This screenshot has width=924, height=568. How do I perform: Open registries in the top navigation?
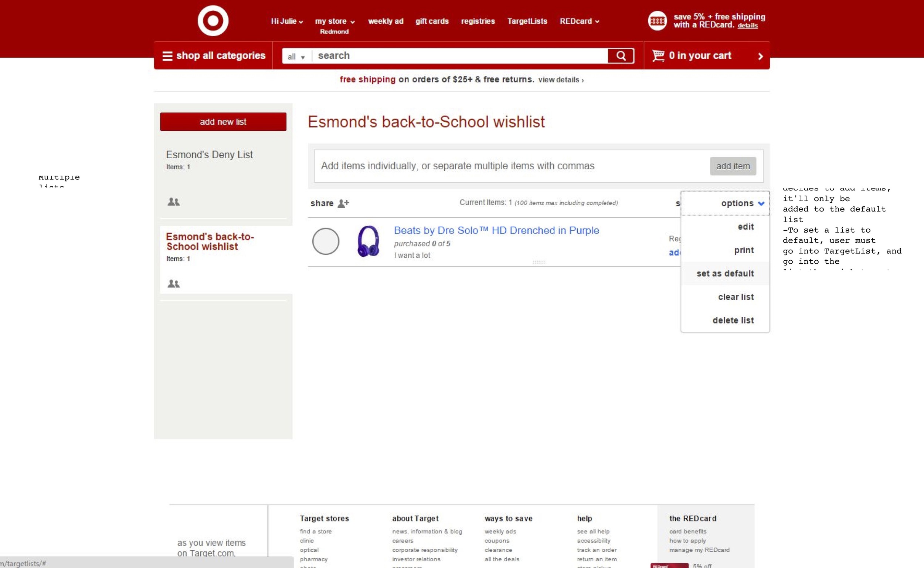(x=478, y=21)
